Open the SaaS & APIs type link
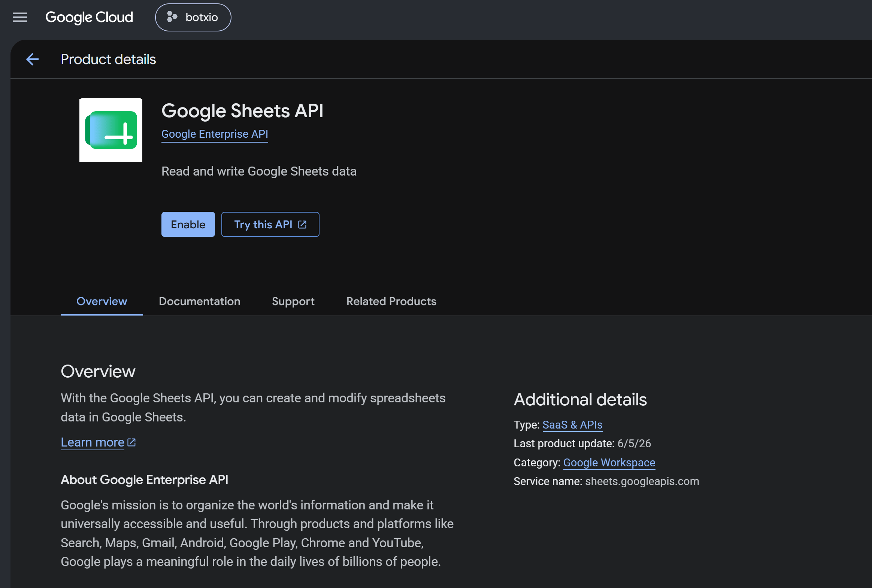 [x=572, y=424]
